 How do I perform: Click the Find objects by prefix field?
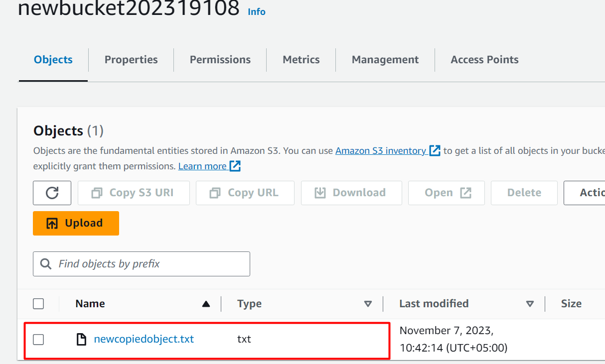(150, 264)
